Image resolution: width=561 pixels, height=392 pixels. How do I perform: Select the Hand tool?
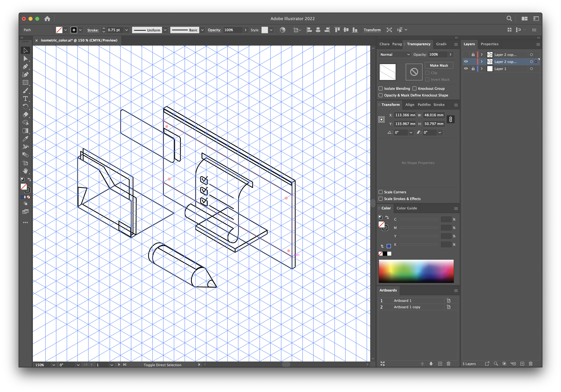[25, 171]
